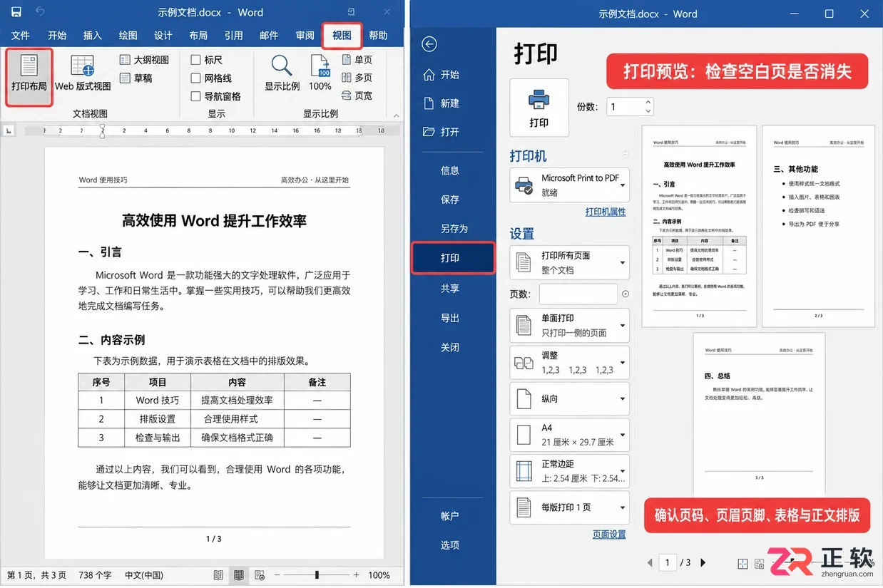Image resolution: width=883 pixels, height=588 pixels.
Task: Select 另存为 in the backstage sidebar
Action: 454,229
